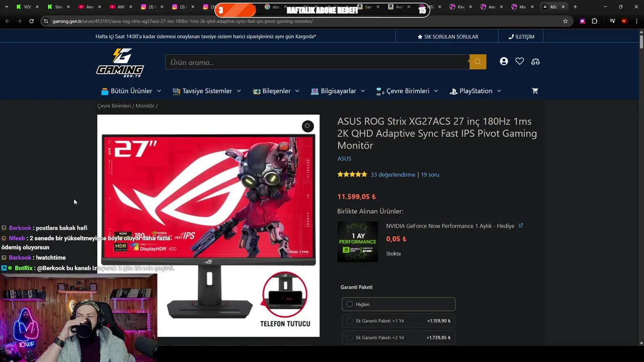Open the media control music note icon
The image size is (644, 362).
[612, 21]
